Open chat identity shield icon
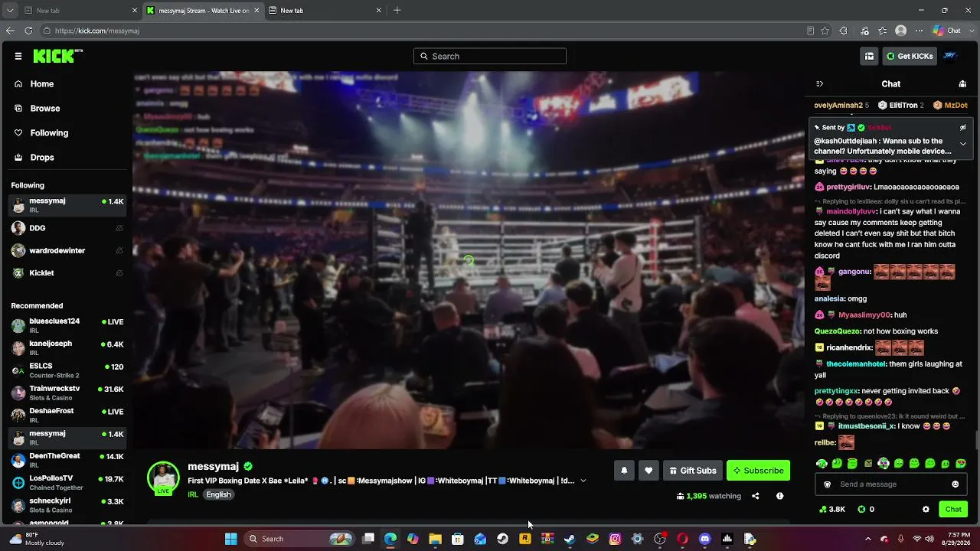 click(x=827, y=484)
